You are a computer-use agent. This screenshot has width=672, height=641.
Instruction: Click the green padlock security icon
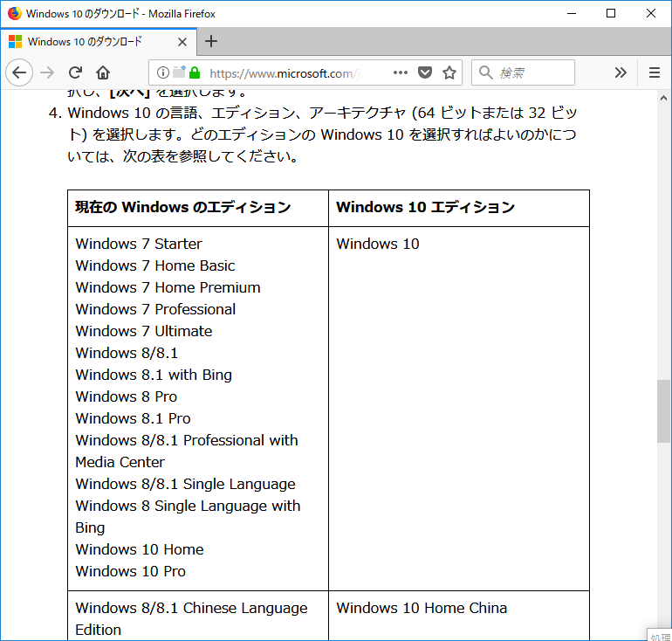195,72
